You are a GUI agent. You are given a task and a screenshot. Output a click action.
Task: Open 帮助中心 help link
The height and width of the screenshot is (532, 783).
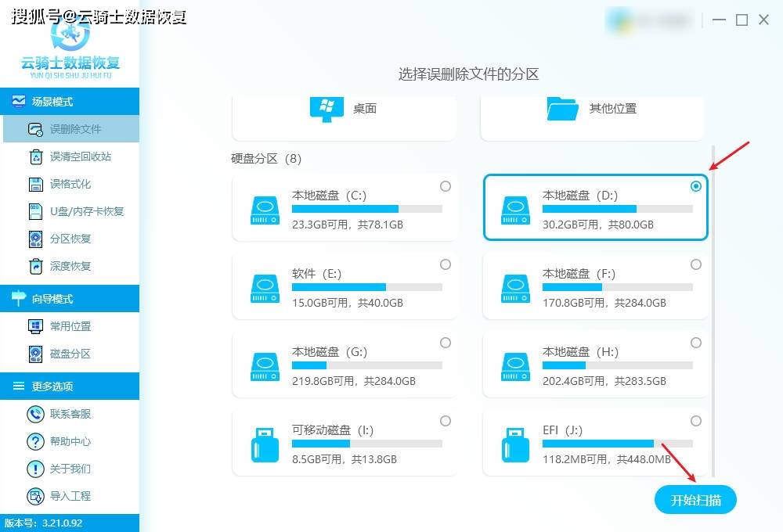70,442
